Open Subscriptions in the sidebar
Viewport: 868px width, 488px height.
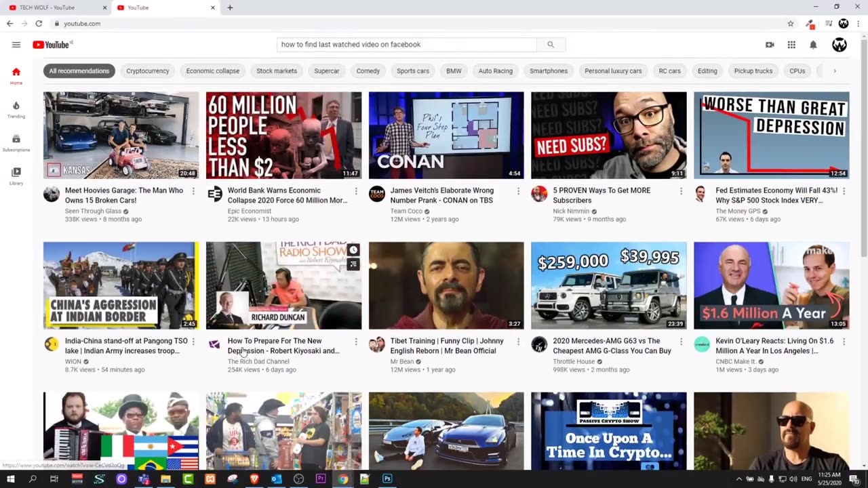(16, 143)
